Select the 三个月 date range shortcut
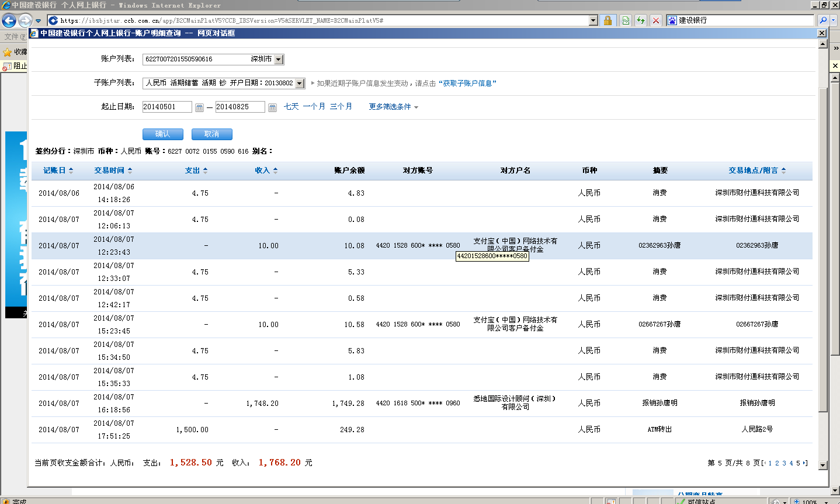 [x=341, y=107]
